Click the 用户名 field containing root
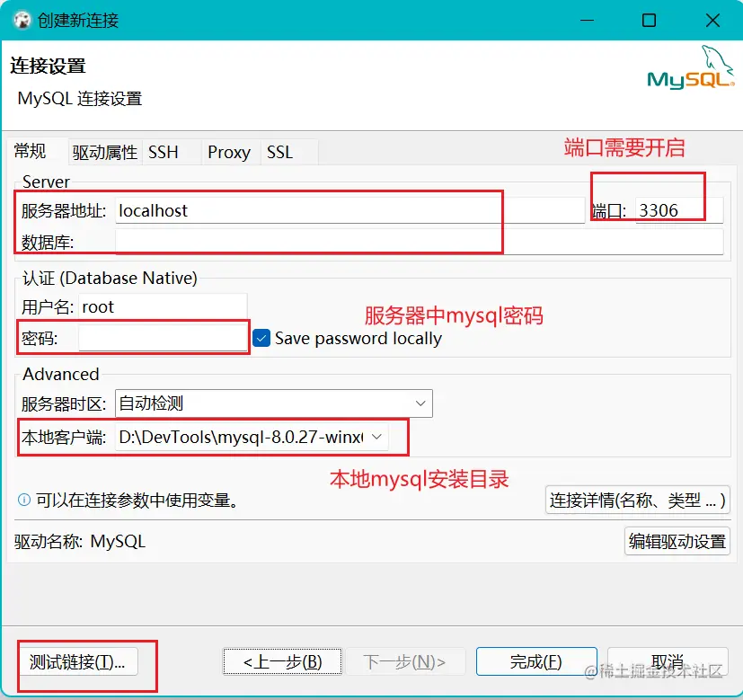This screenshot has width=743, height=700. [163, 306]
